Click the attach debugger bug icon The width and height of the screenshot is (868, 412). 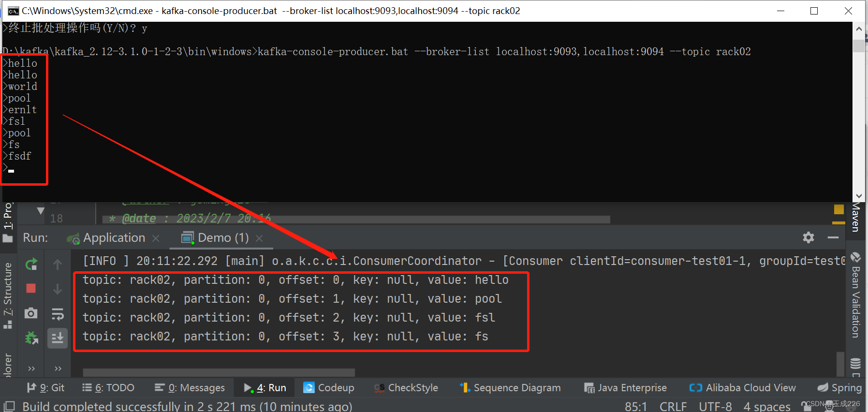pyautogui.click(x=31, y=338)
